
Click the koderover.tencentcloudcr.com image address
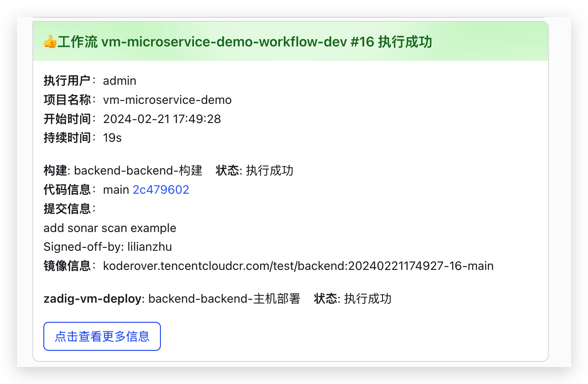point(298,266)
